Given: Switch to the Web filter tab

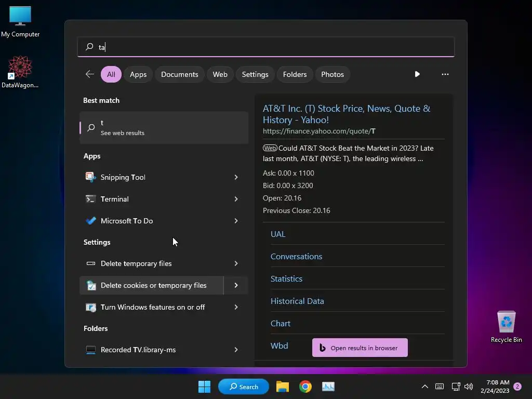Looking at the screenshot, I should [220, 74].
